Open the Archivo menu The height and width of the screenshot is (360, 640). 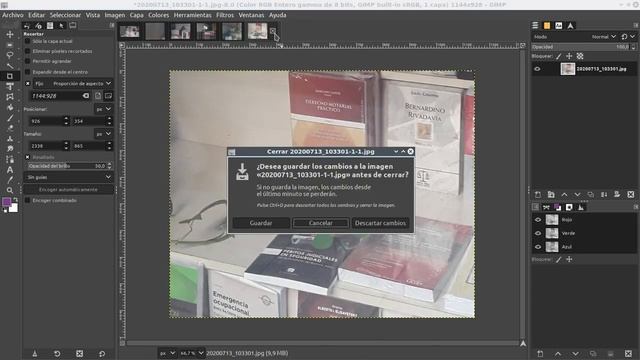13,15
